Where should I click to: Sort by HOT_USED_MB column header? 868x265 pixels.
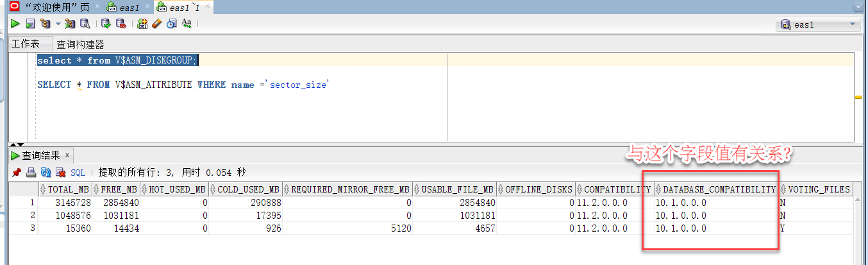[174, 189]
